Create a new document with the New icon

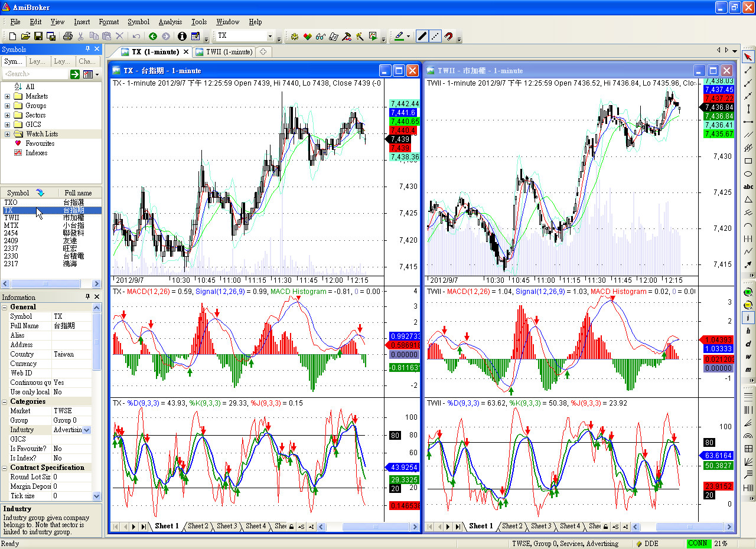(13, 36)
